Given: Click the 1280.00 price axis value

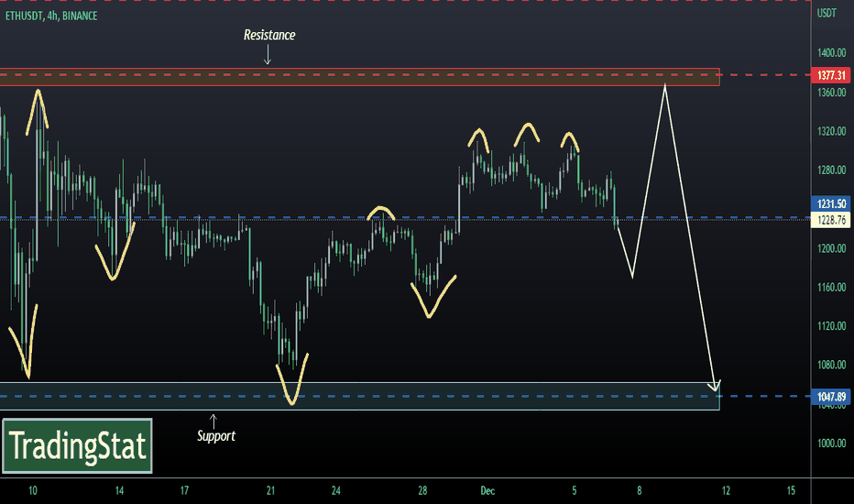Looking at the screenshot, I should coord(831,170).
